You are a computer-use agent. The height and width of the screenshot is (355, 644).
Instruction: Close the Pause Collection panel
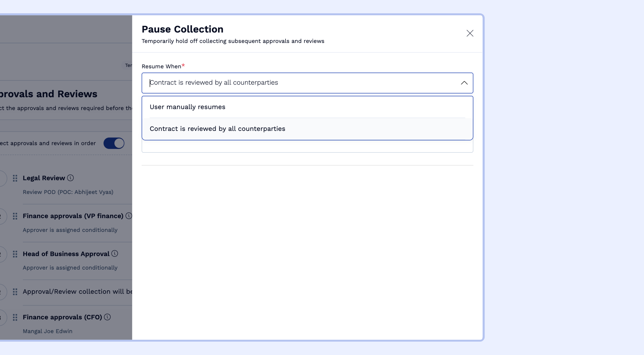tap(470, 33)
